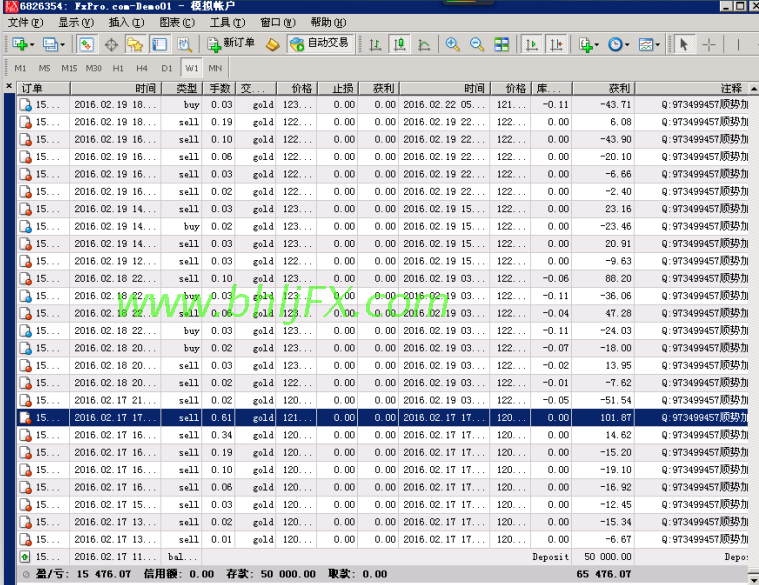
Task: Switch to candlestick chart display
Action: pos(399,45)
